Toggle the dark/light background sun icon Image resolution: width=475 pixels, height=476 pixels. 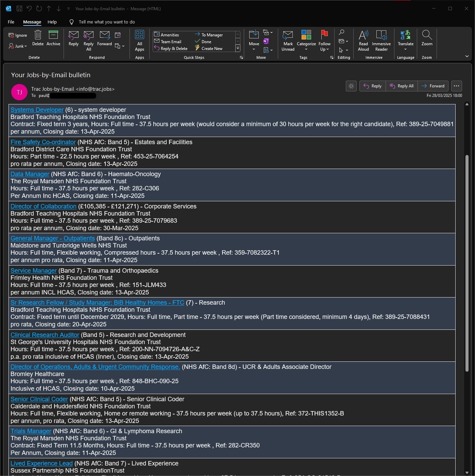351,86
